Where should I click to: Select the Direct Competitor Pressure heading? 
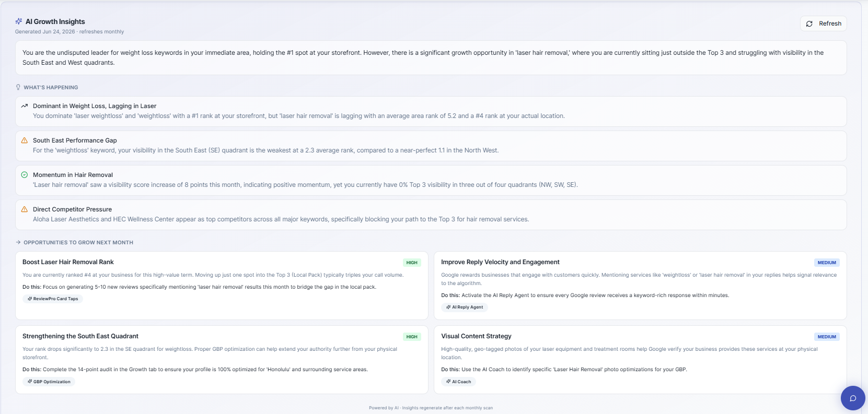(72, 209)
